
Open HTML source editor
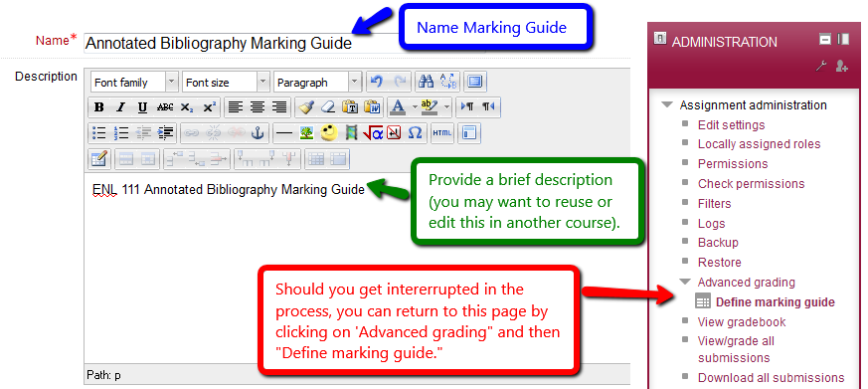[441, 133]
